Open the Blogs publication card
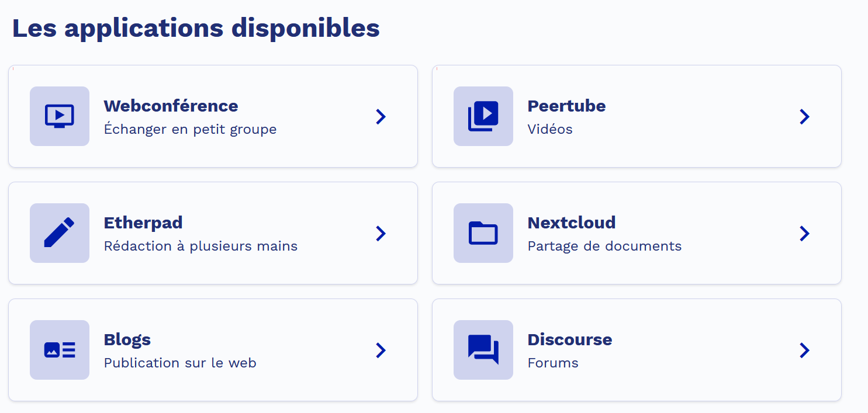 point(213,350)
